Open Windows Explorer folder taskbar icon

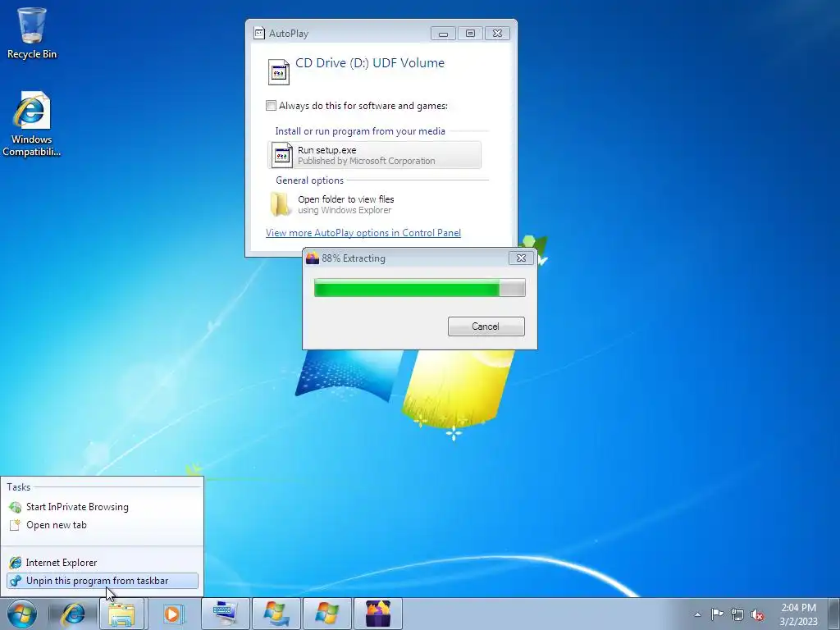coord(121,614)
